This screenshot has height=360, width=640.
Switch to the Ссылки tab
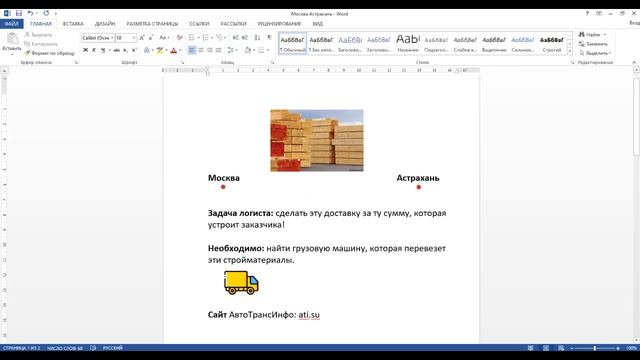[199, 24]
